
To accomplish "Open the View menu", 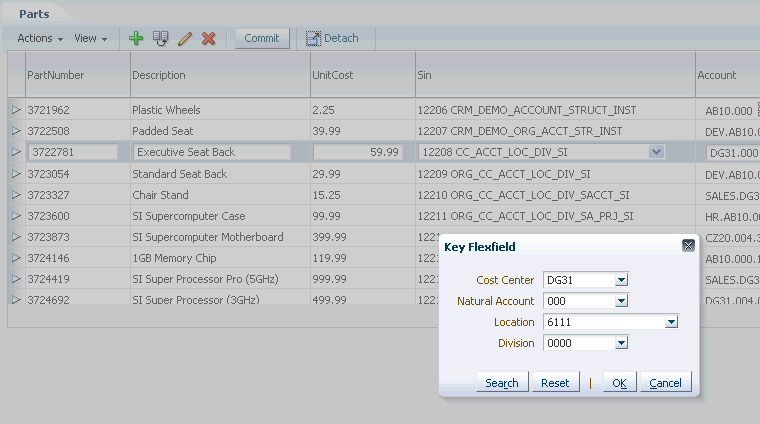I will pos(91,38).
